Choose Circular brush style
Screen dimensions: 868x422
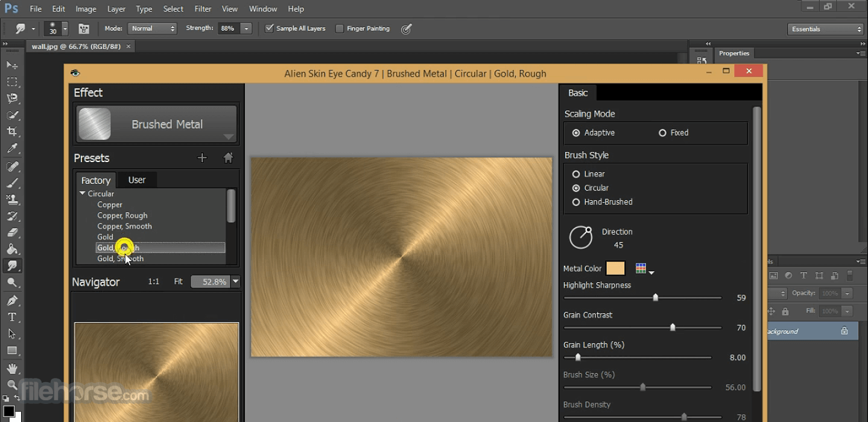pyautogui.click(x=576, y=188)
